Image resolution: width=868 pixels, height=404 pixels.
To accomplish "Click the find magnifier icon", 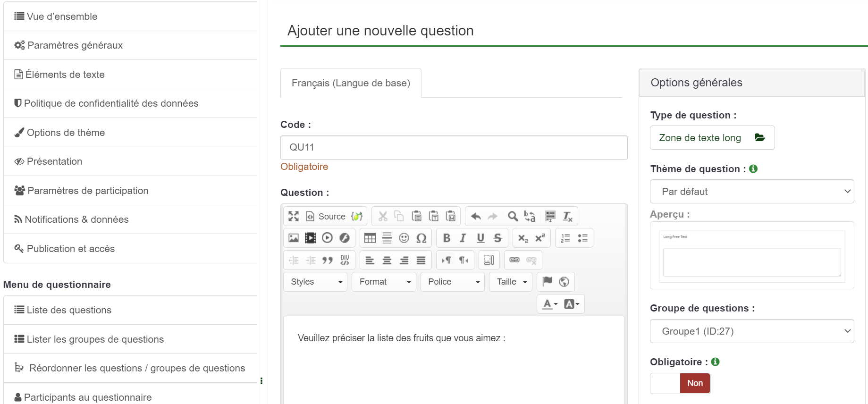I will click(513, 216).
